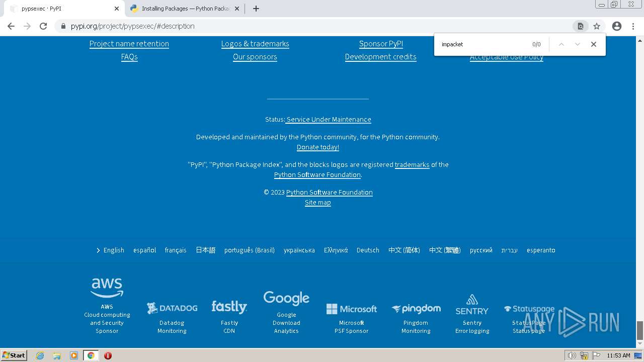Open the Chrome three-dot menu

pyautogui.click(x=634, y=26)
